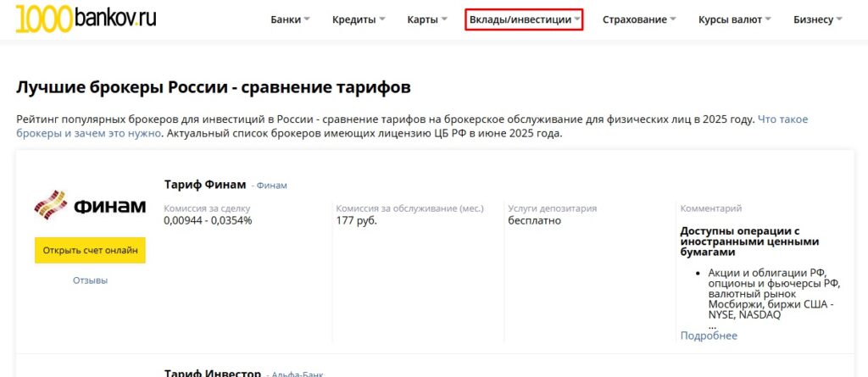Click the dropdown arrow next to Страхование
Image resolution: width=868 pixels, height=377 pixels.
point(672,19)
